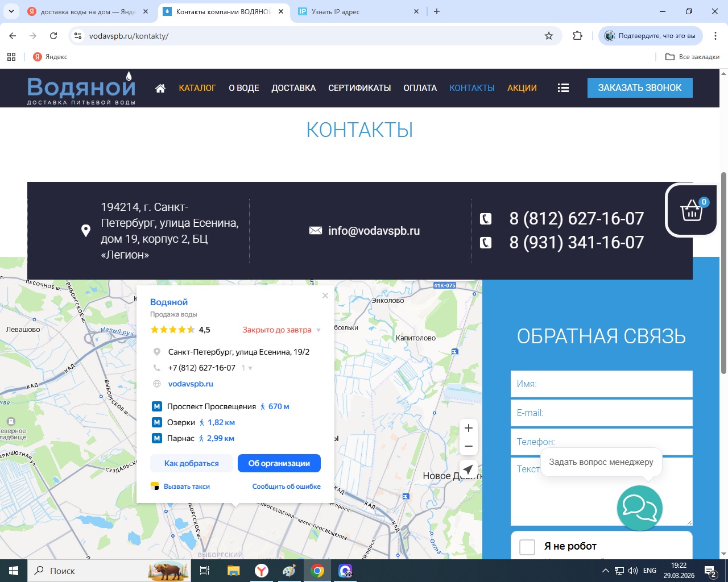Switch to the "доставка воды на дом" tab
Viewport: 728px width, 582px height.
88,11
